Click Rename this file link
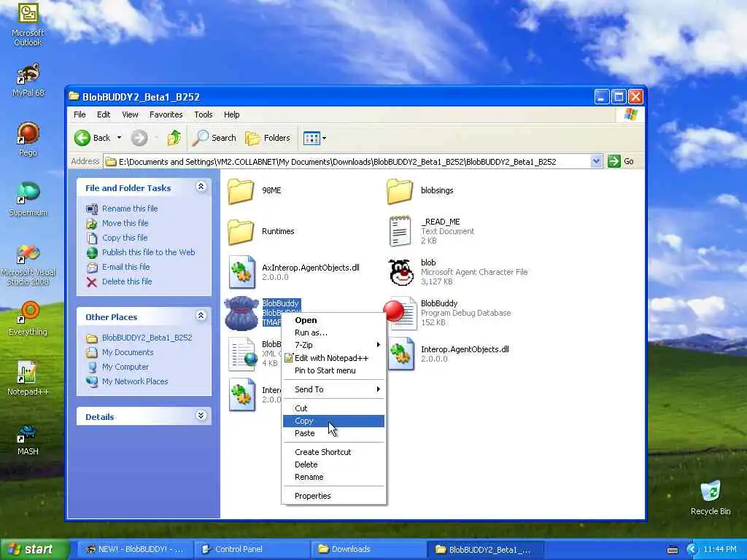The image size is (747, 560). pyautogui.click(x=130, y=209)
